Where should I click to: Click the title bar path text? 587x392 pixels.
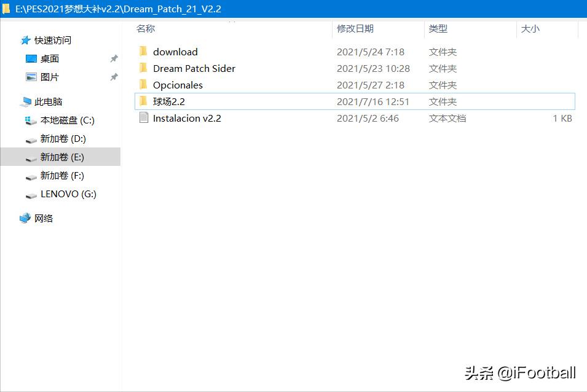pos(118,9)
